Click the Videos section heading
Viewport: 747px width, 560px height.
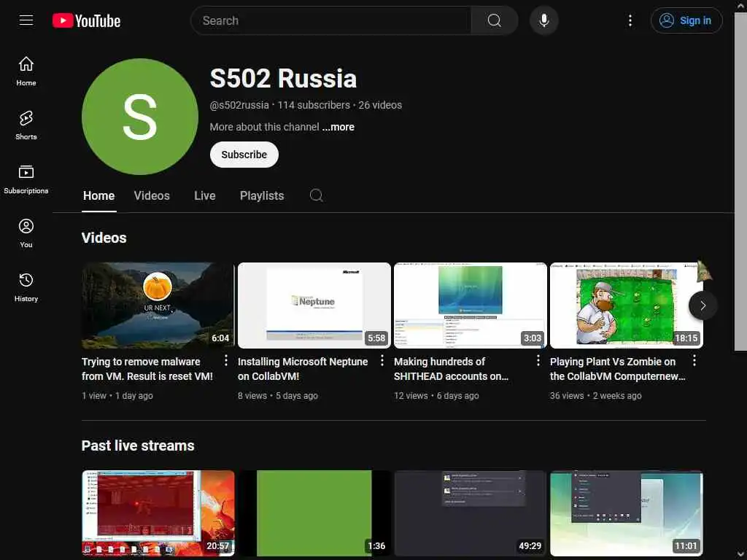pos(104,238)
